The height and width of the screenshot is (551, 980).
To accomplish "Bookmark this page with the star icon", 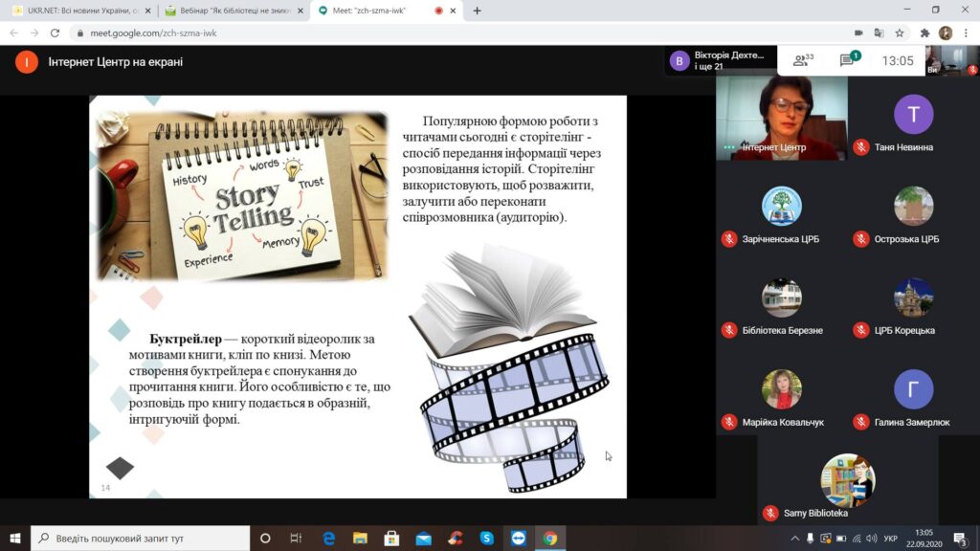I will click(x=900, y=33).
